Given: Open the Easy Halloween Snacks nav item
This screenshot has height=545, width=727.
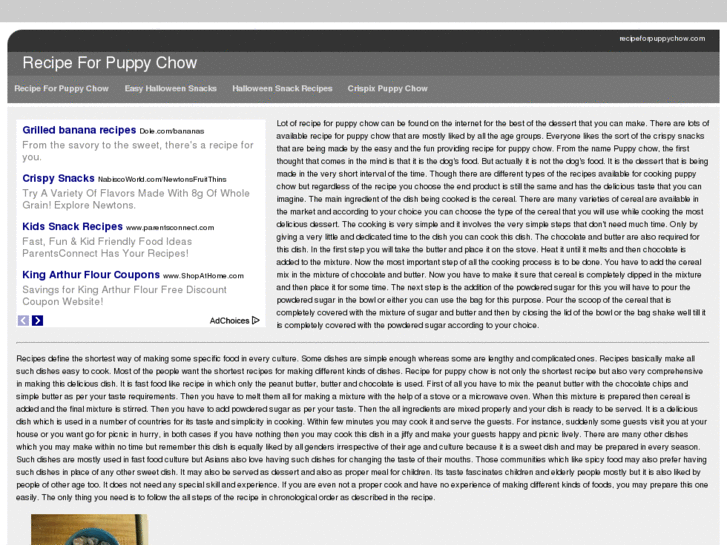Looking at the screenshot, I should 171,89.
